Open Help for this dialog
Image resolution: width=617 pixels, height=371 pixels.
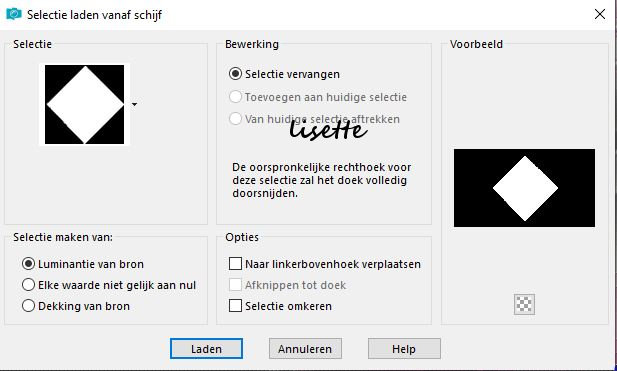(404, 349)
